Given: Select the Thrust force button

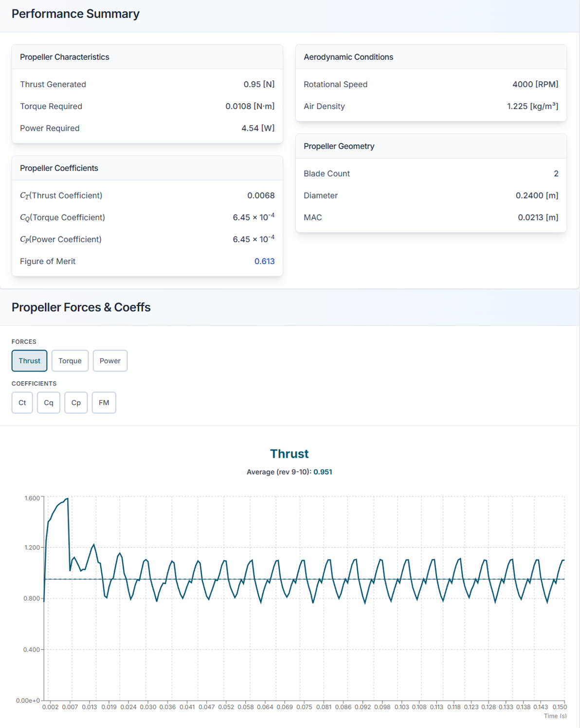Looking at the screenshot, I should coord(29,361).
